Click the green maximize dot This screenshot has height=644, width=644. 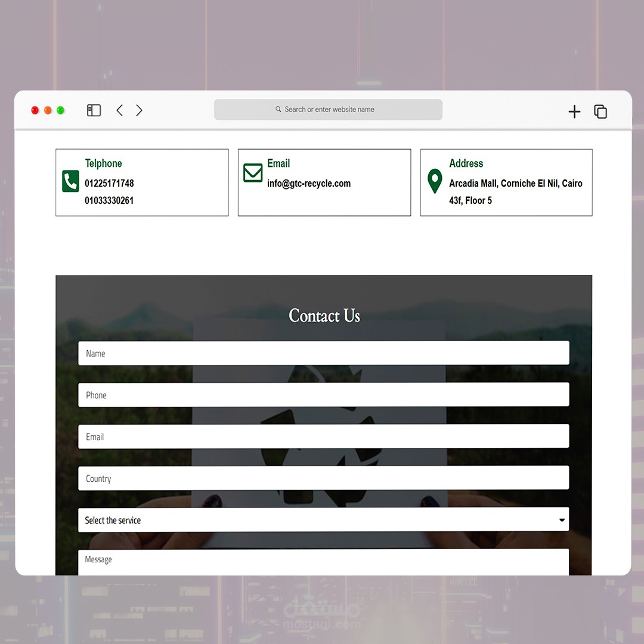click(60, 110)
